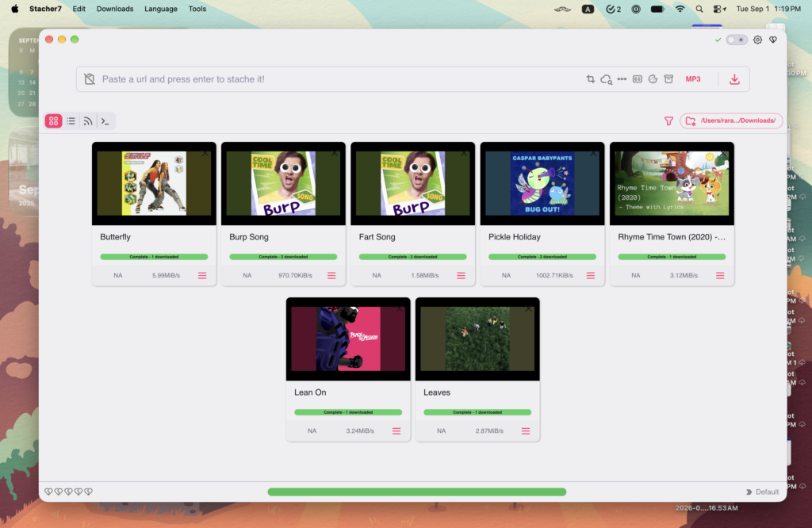Open the three-dots more options icon
Screen dimensions: 812x528
(x=622, y=79)
